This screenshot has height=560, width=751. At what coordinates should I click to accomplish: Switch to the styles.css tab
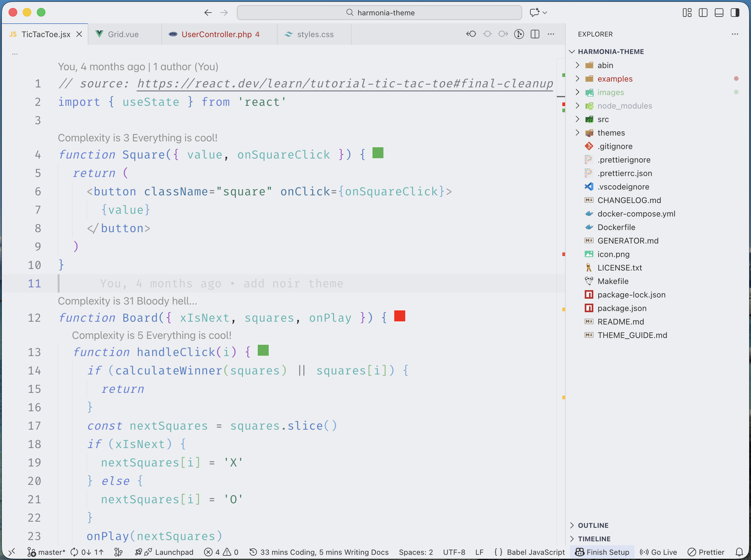click(x=315, y=34)
